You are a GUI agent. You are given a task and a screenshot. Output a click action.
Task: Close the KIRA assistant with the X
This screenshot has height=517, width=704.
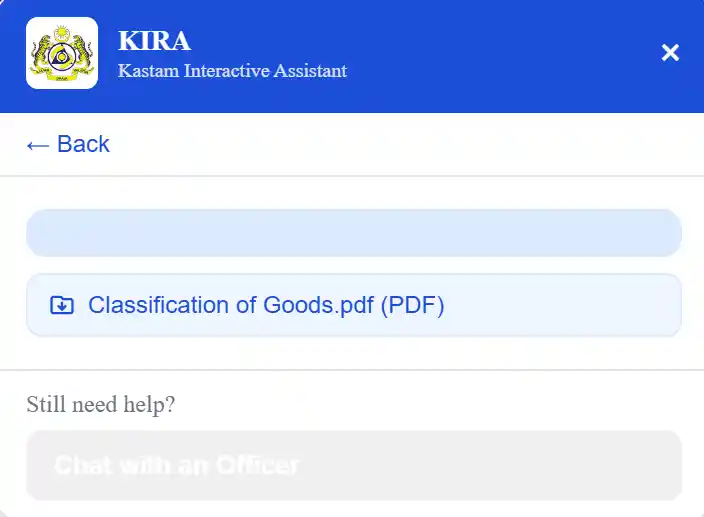click(670, 53)
